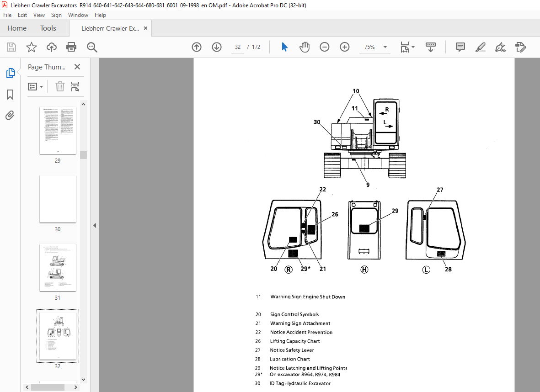Open the Bookmarks panel

(10, 94)
